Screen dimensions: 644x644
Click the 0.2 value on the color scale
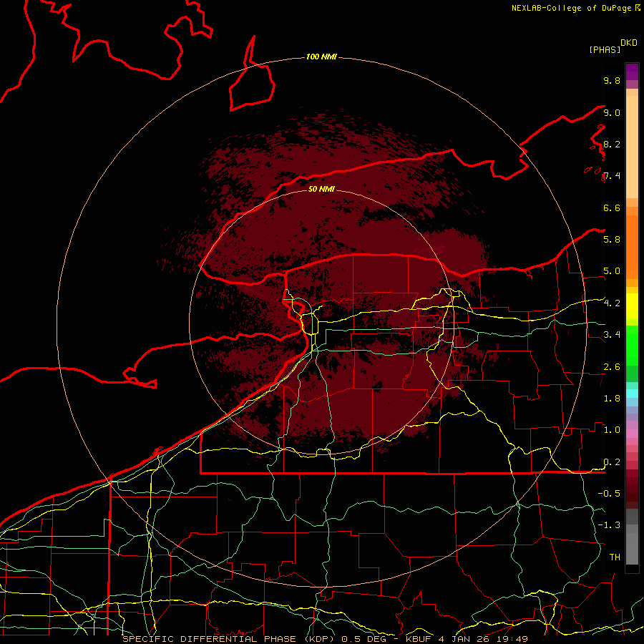pos(612,462)
